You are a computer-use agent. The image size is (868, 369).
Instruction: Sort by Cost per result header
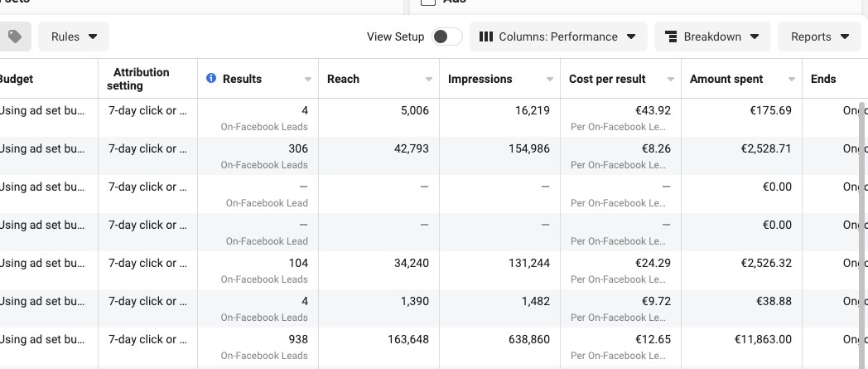click(607, 79)
